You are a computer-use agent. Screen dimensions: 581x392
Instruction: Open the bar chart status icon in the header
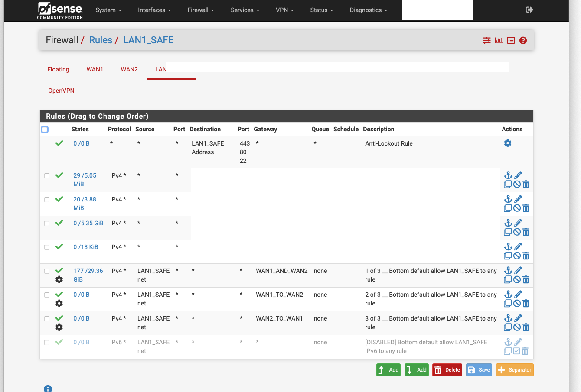499,40
